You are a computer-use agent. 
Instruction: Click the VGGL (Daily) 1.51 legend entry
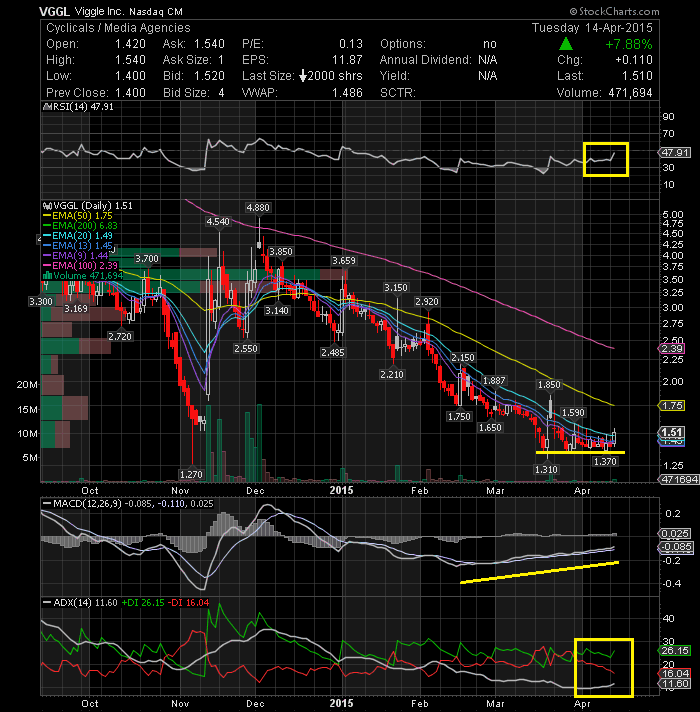pos(93,206)
